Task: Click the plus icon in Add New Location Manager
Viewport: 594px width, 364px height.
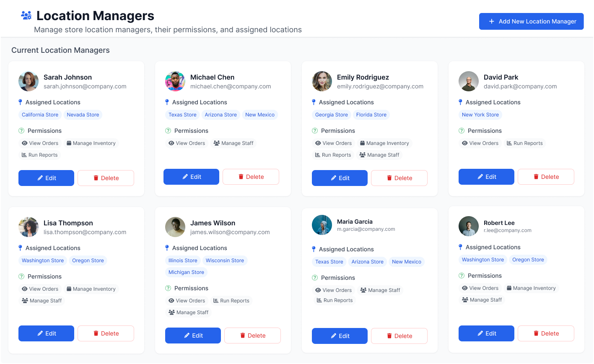Action: coord(492,21)
